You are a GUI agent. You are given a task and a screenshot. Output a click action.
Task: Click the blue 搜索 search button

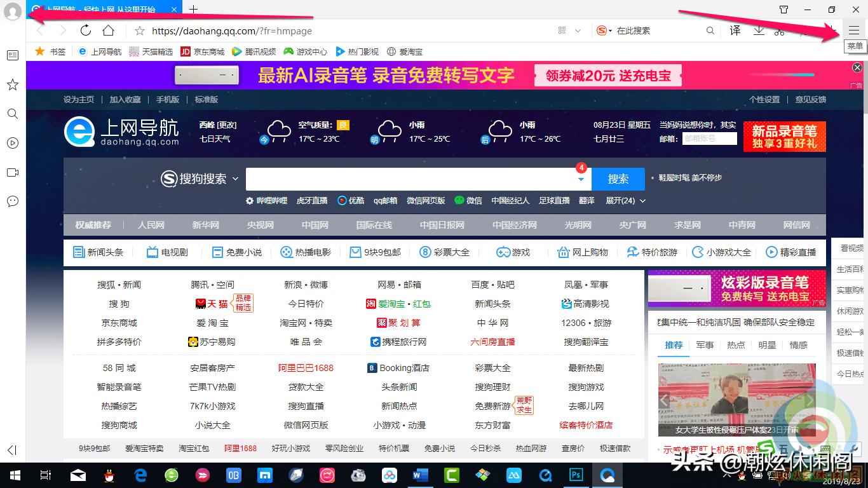point(618,179)
